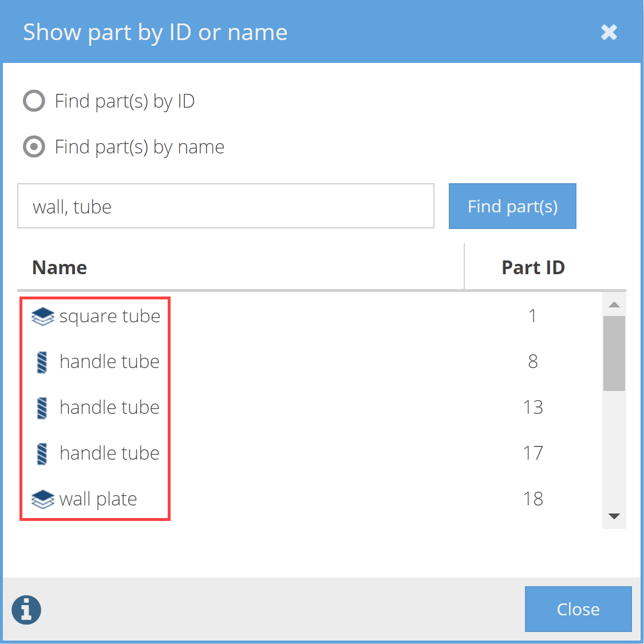
Task: Click the striped tube icon for part 13
Action: (x=42, y=408)
